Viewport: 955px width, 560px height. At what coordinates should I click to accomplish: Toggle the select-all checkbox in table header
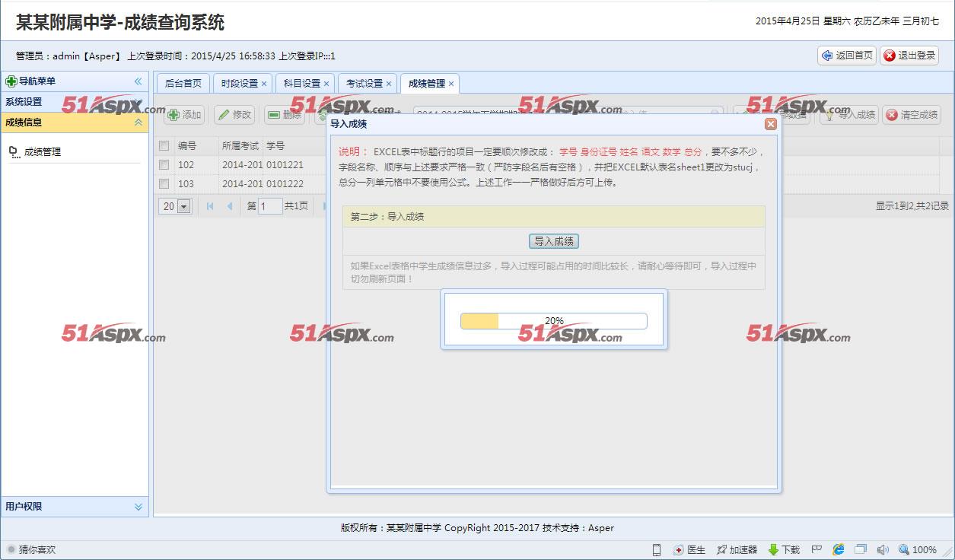coord(164,145)
